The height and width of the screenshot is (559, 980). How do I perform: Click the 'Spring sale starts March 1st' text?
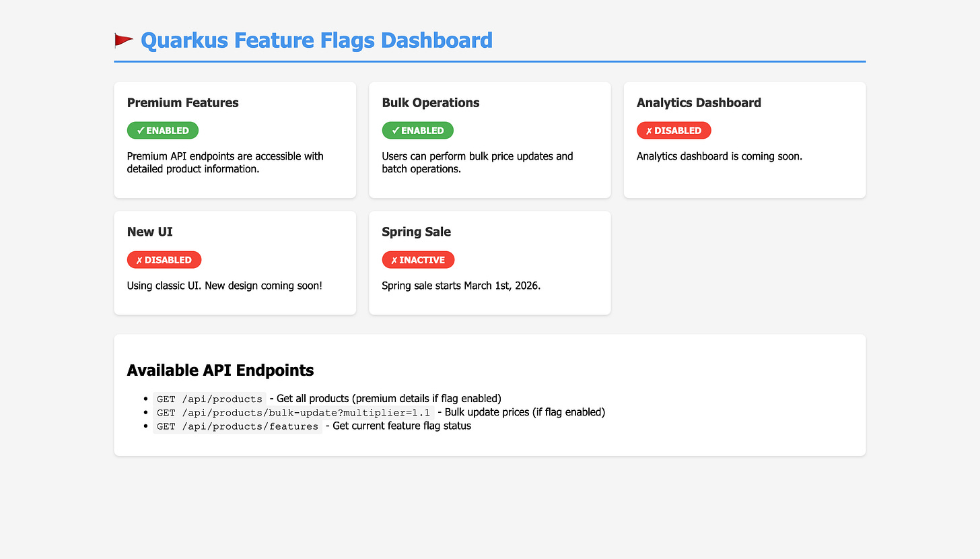(x=462, y=286)
